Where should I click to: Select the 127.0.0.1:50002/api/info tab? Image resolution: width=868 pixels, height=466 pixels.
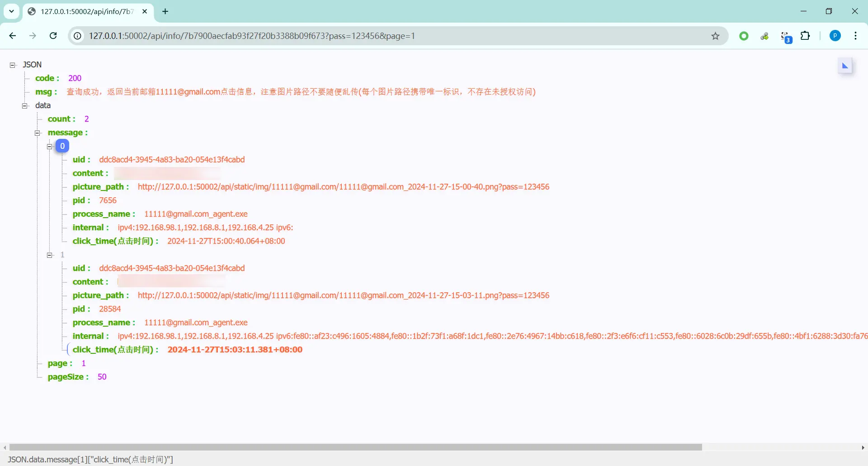click(88, 11)
